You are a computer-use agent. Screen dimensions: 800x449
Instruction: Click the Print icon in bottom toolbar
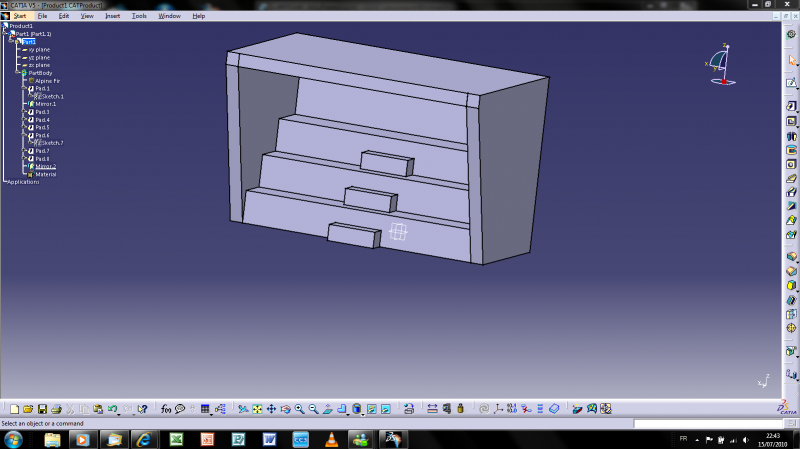[x=56, y=409]
